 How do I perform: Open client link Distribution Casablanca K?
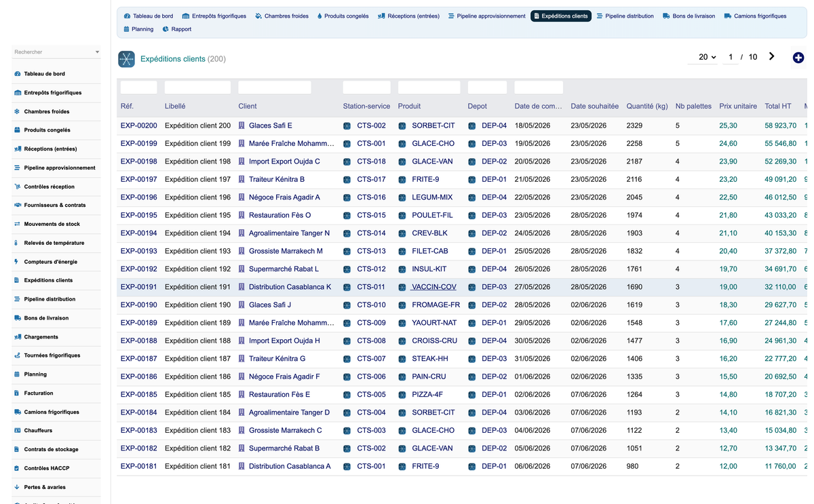click(290, 287)
